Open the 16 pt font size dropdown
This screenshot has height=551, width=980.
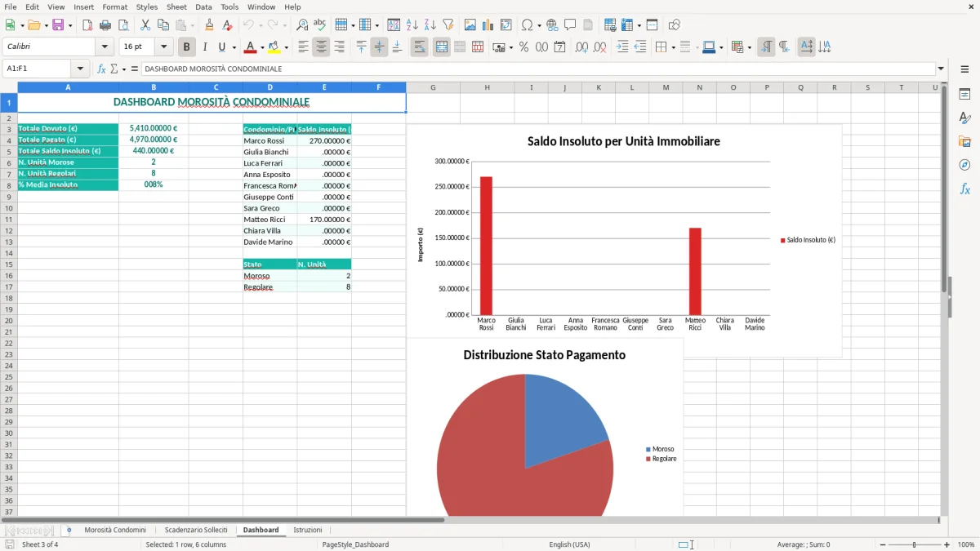(163, 47)
